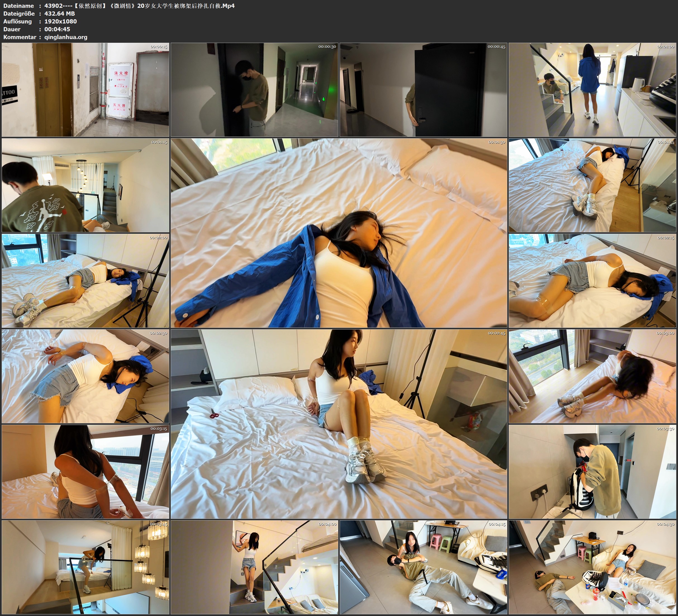Select the 00:03:45 chandelier thumbnail
This screenshot has height=616, width=678.
point(85,567)
